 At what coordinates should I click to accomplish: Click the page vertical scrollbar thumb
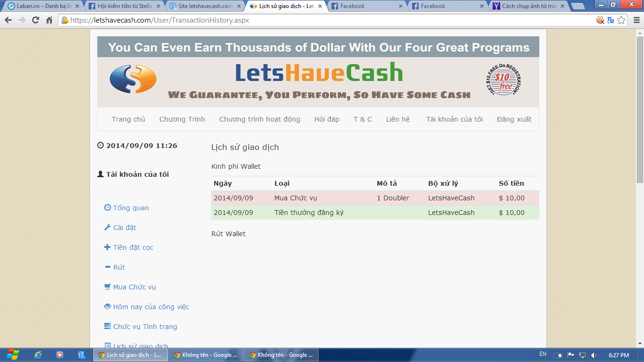(640, 110)
